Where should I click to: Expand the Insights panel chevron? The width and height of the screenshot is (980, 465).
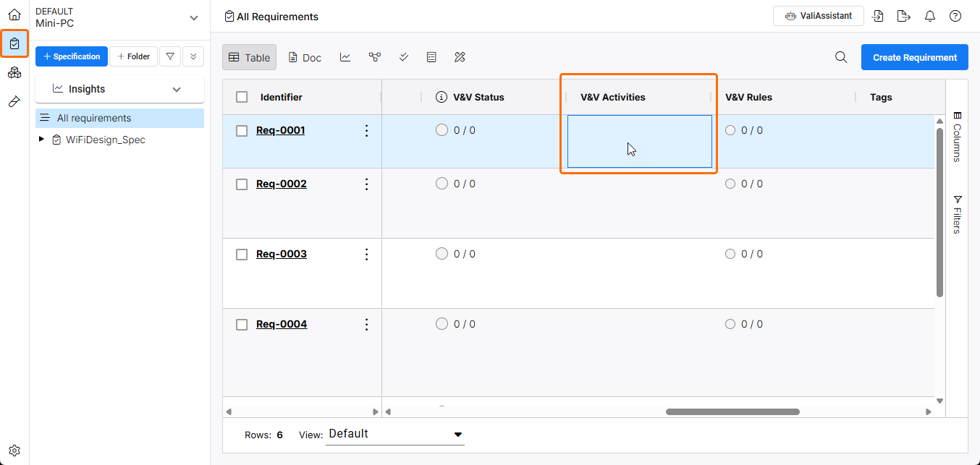click(x=177, y=89)
